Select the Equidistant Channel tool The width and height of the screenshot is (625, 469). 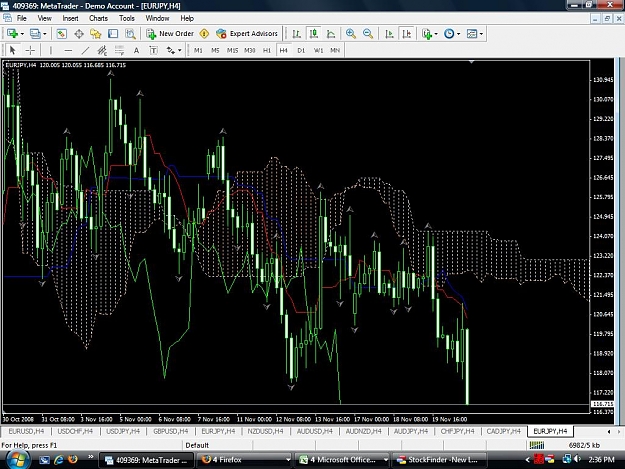(102, 50)
